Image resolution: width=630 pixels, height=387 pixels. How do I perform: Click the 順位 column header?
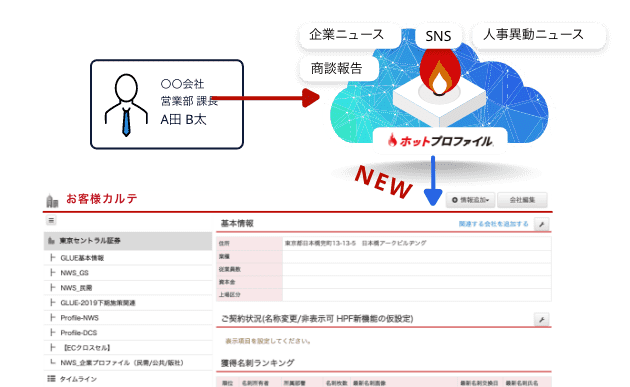[x=227, y=383]
